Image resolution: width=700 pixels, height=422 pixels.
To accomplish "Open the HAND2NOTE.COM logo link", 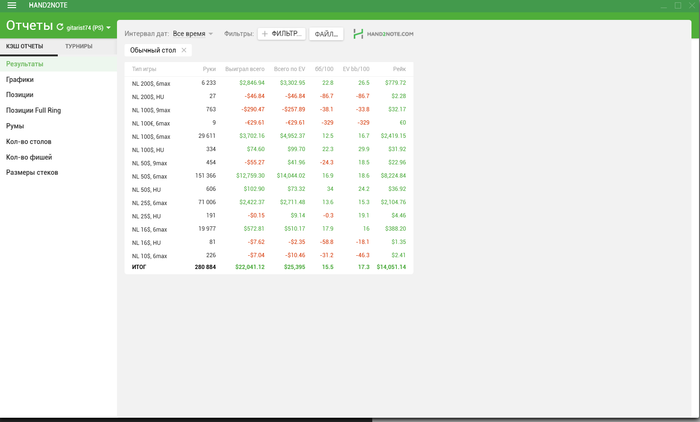I will coord(383,34).
